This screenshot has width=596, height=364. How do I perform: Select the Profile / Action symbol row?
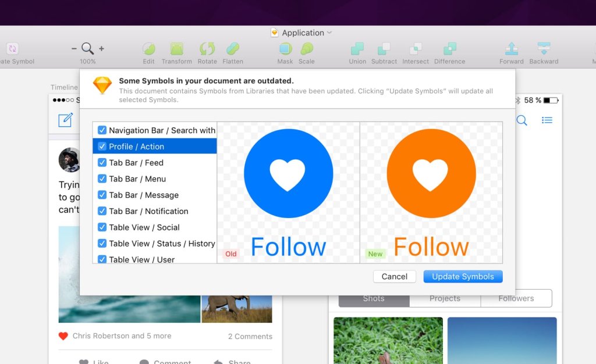tap(155, 146)
